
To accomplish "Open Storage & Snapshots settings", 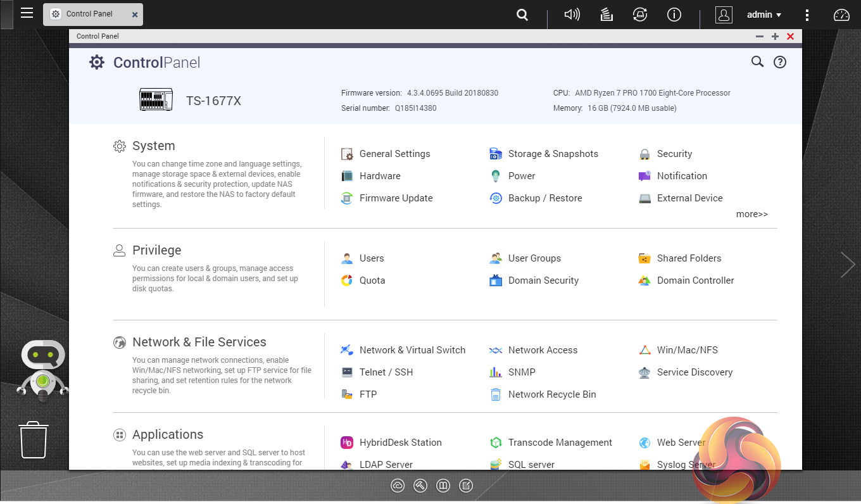I will [x=553, y=154].
